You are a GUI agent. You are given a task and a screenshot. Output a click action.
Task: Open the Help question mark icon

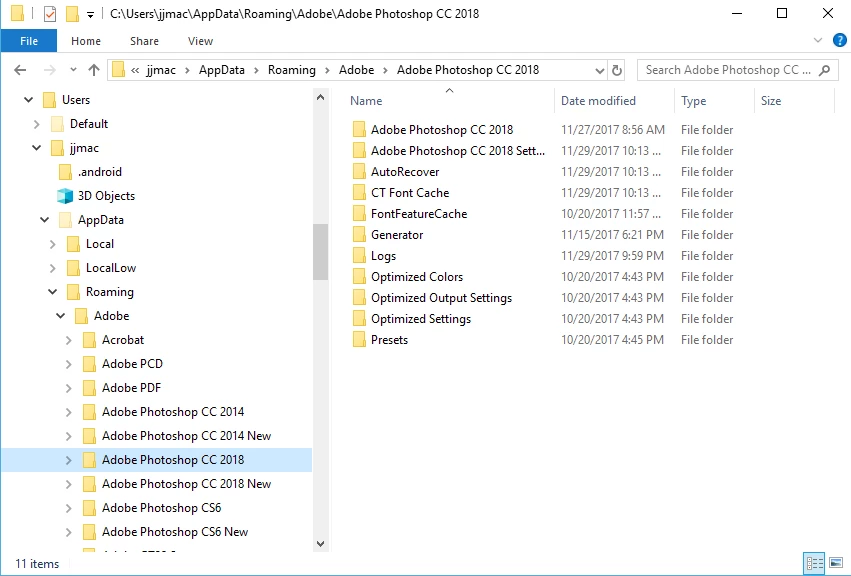(839, 40)
